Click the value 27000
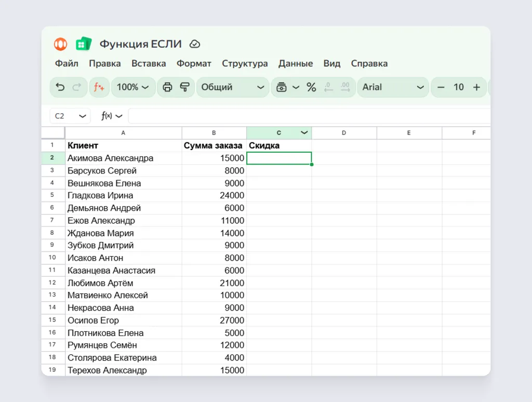 click(232, 320)
